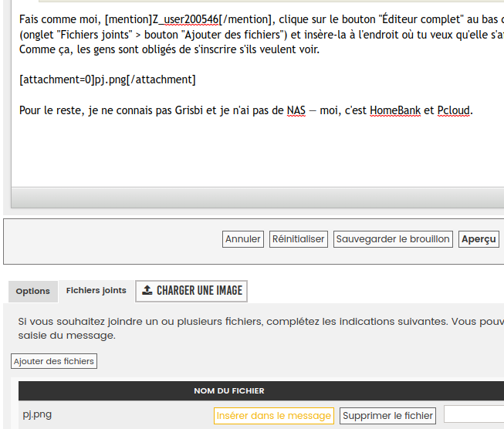Image resolution: width=504 pixels, height=429 pixels.
Task: Open the Aperçu preview
Action: coord(479,239)
